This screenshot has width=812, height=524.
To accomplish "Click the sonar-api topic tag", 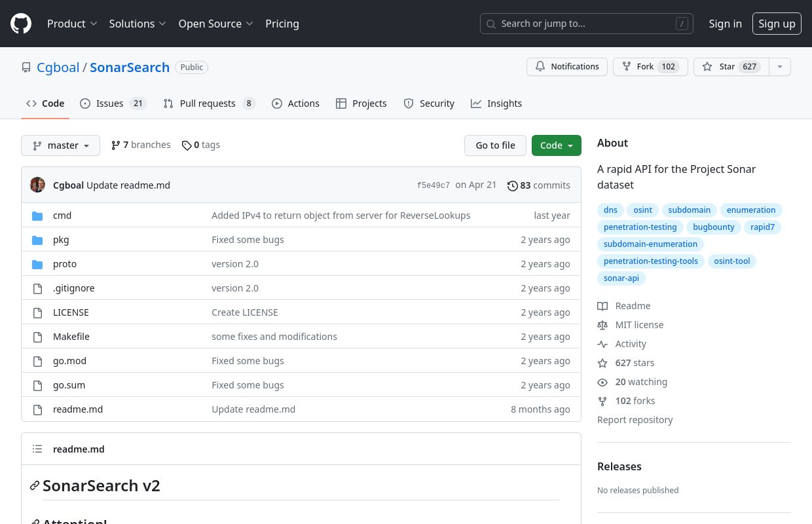I will (621, 278).
